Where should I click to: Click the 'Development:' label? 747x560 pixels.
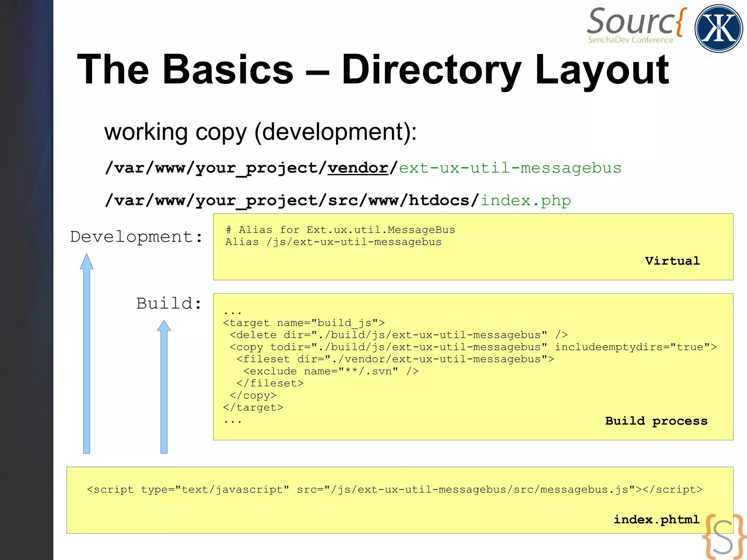[136, 237]
